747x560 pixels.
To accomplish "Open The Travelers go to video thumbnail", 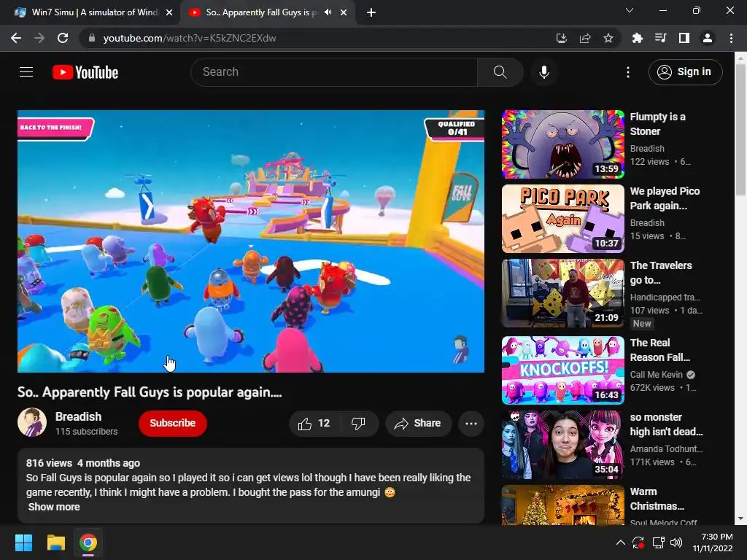I will click(562, 293).
